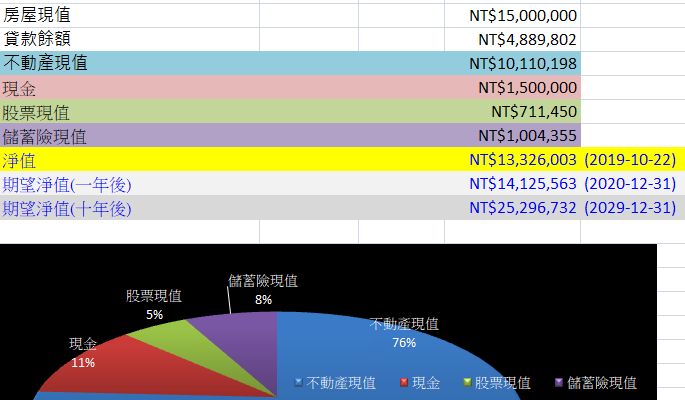The height and width of the screenshot is (400, 685).
Task: Select the 期望淨值(一年後) label cell
Action: (67, 185)
